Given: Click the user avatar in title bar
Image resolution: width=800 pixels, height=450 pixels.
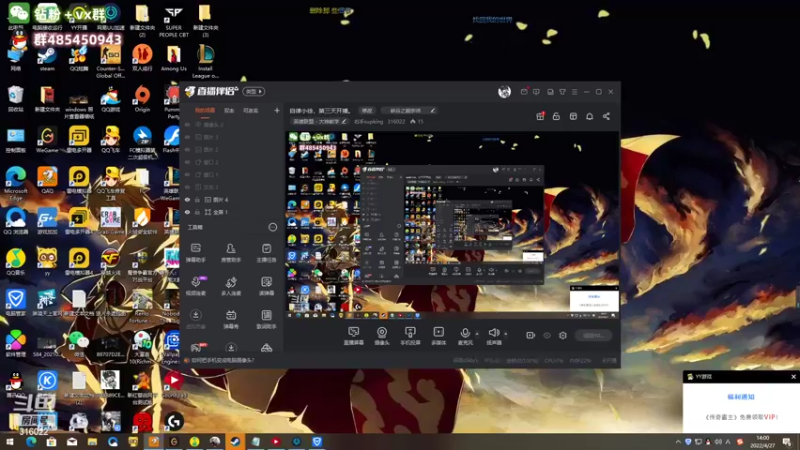Looking at the screenshot, I should coord(504,92).
